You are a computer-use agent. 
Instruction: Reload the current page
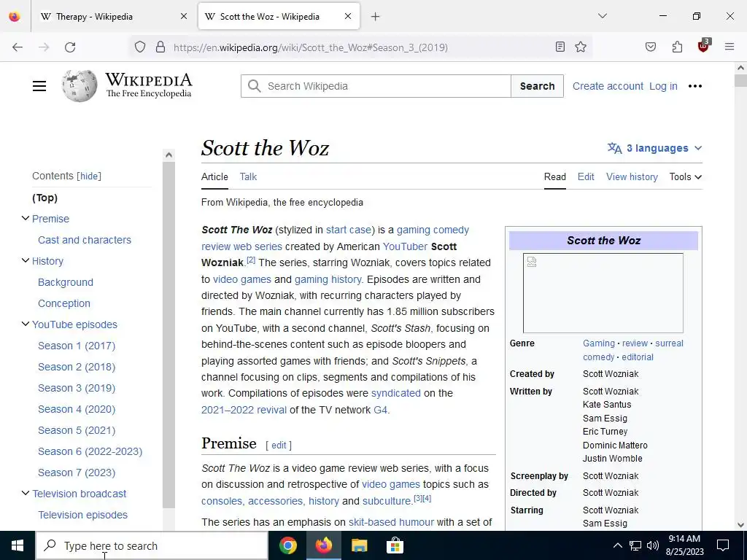pyautogui.click(x=70, y=47)
